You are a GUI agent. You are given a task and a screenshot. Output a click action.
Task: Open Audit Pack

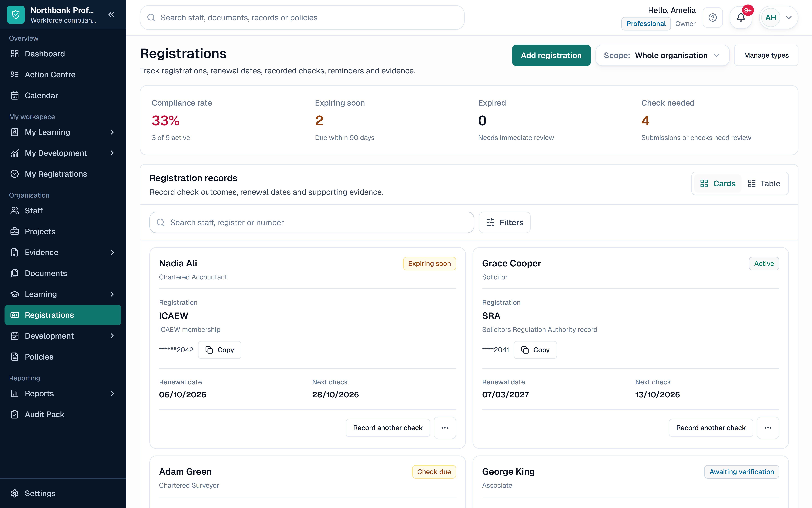tap(63, 414)
